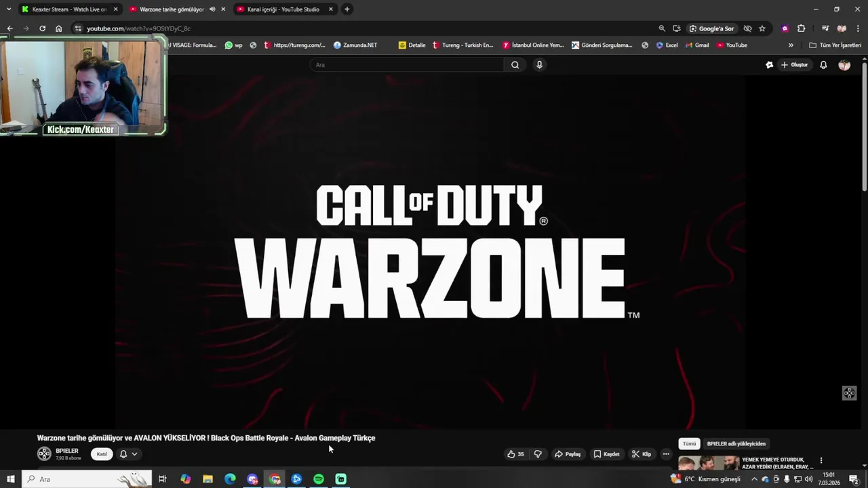The image size is (868, 488).
Task: Open more actions three-dot menu under video
Action: click(x=666, y=454)
